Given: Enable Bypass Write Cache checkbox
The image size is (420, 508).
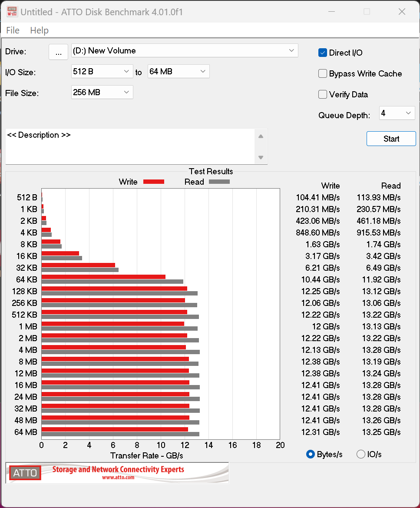Looking at the screenshot, I should 323,74.
